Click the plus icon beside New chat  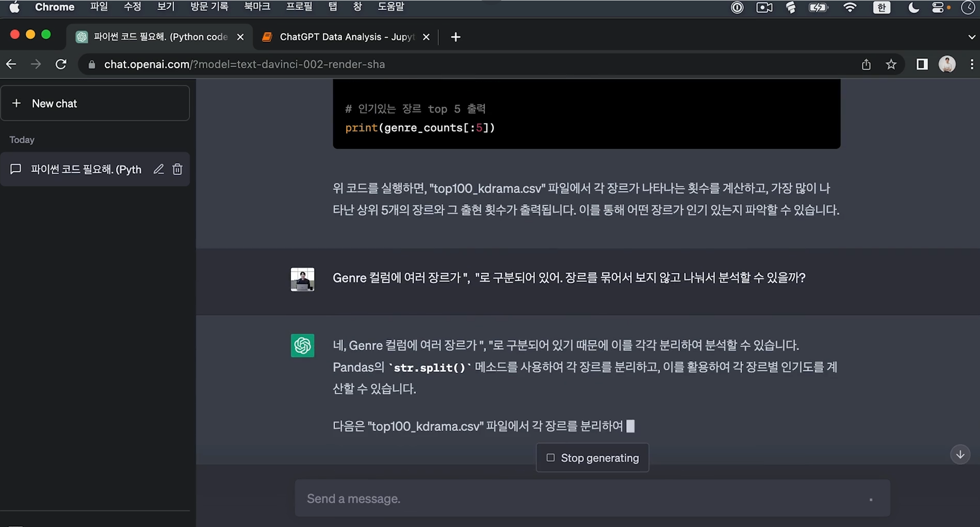[17, 103]
